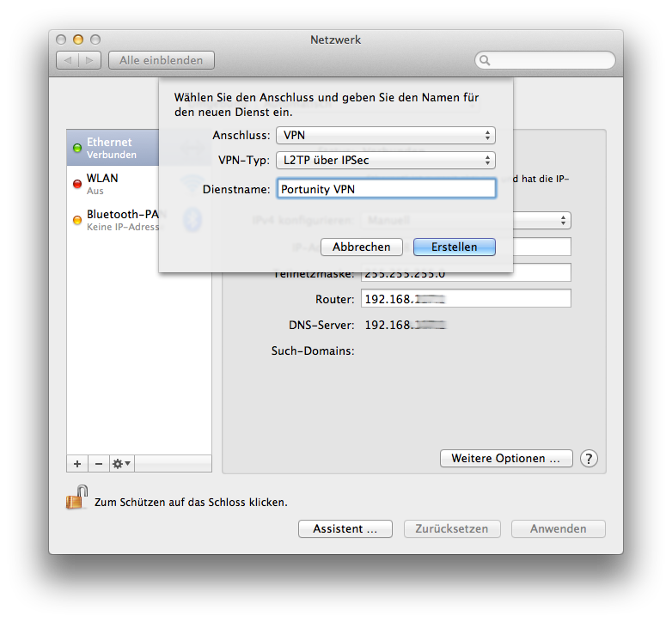672x622 pixels.
Task: Launch the Assistent button
Action: [x=345, y=528]
